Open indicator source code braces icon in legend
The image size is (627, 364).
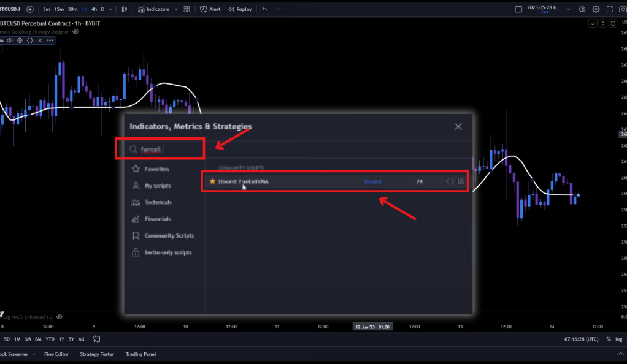click(x=30, y=40)
